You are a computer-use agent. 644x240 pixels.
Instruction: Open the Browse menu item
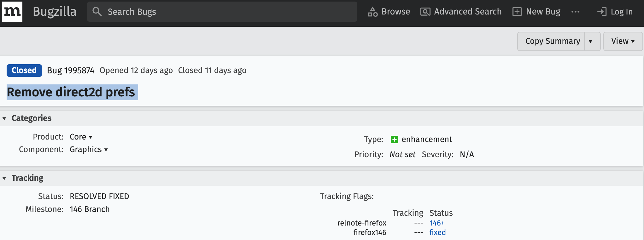click(395, 12)
